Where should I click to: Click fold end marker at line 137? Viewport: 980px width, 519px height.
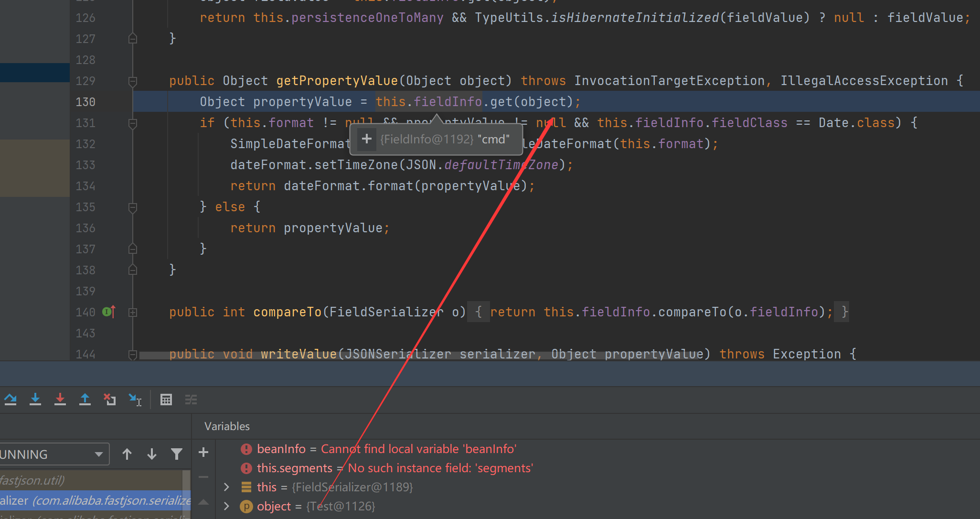coord(133,249)
